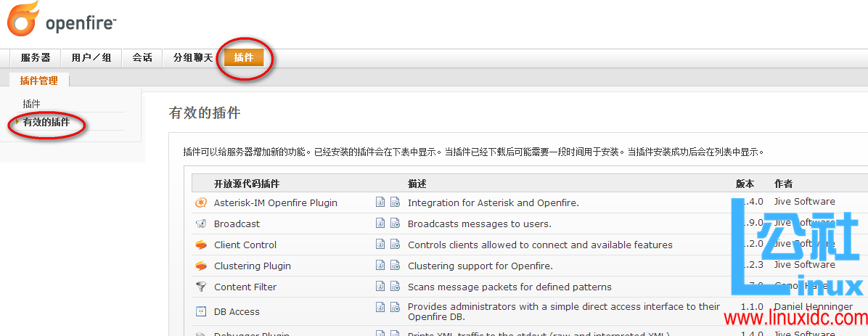
Task: Click the DB Access plugin icon
Action: 201,311
